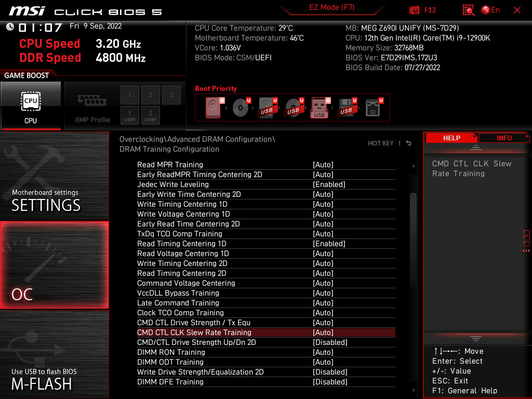532x399 pixels.
Task: Toggle the CPU Game Boost button
Action: click(31, 106)
